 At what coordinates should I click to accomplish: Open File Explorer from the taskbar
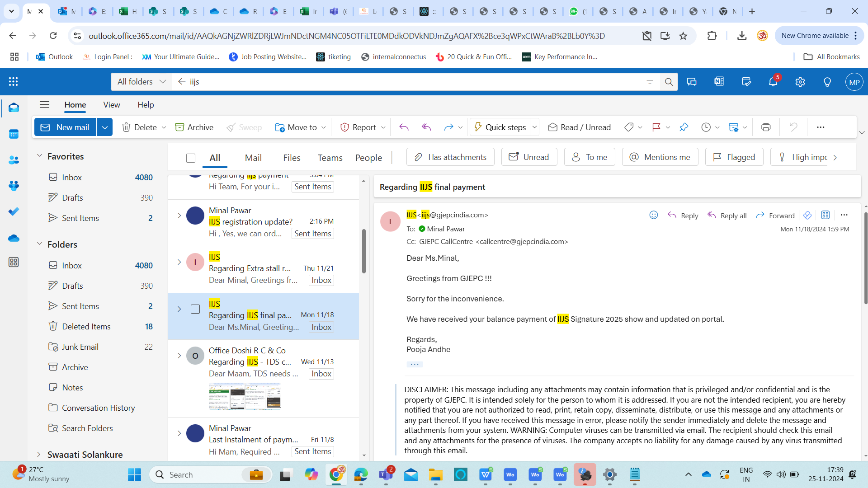point(435,474)
